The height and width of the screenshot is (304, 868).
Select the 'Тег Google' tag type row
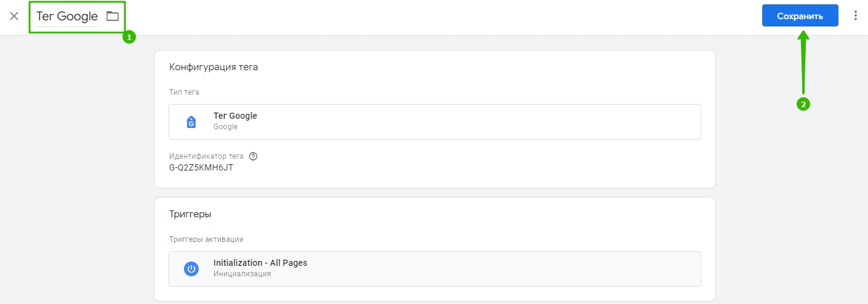pyautogui.click(x=434, y=122)
